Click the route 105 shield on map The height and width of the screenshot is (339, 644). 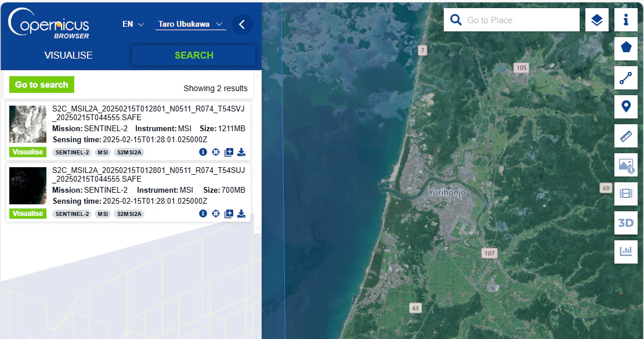coord(521,68)
